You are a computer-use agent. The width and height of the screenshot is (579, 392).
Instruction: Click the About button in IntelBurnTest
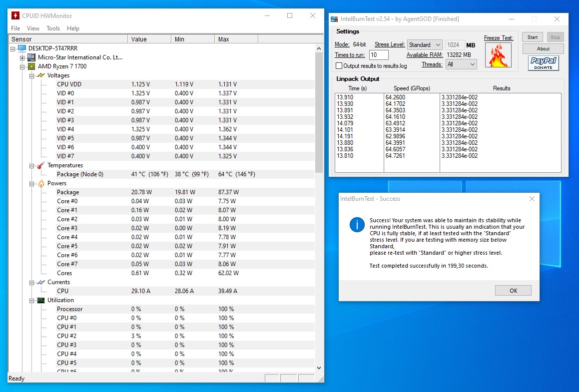(543, 49)
